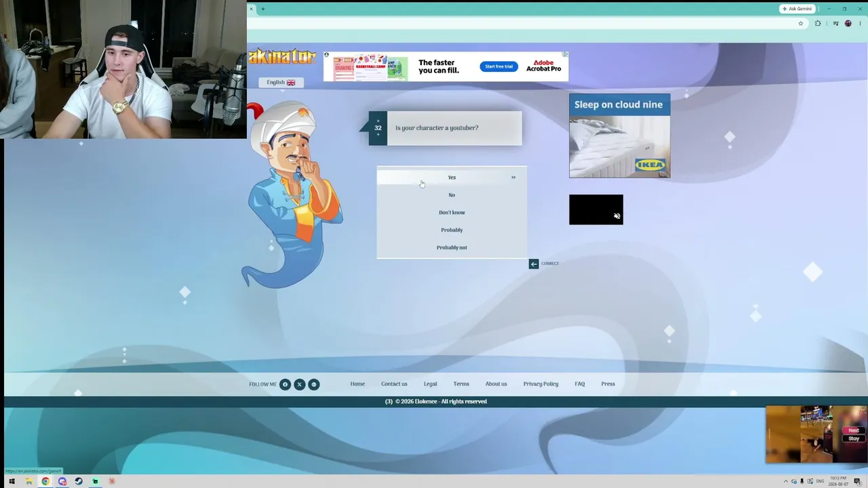Open the third Follow Me social icon

[x=313, y=384]
